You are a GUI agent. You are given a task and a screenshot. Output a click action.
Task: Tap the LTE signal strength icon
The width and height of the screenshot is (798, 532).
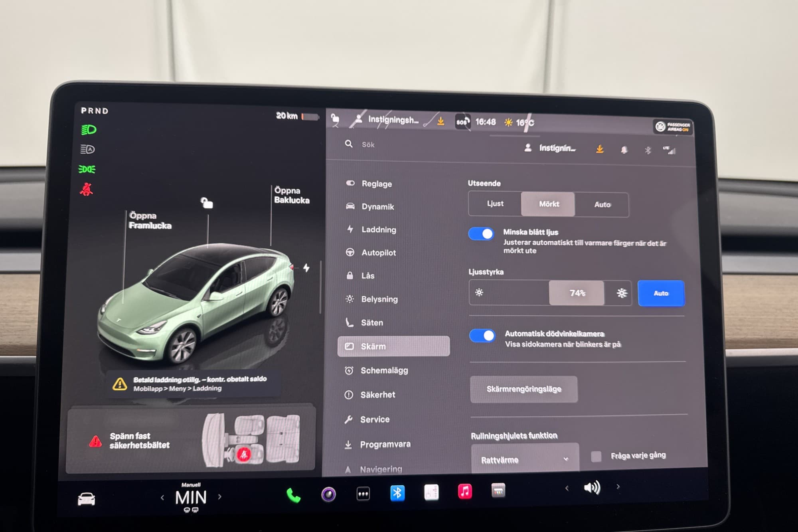(670, 150)
